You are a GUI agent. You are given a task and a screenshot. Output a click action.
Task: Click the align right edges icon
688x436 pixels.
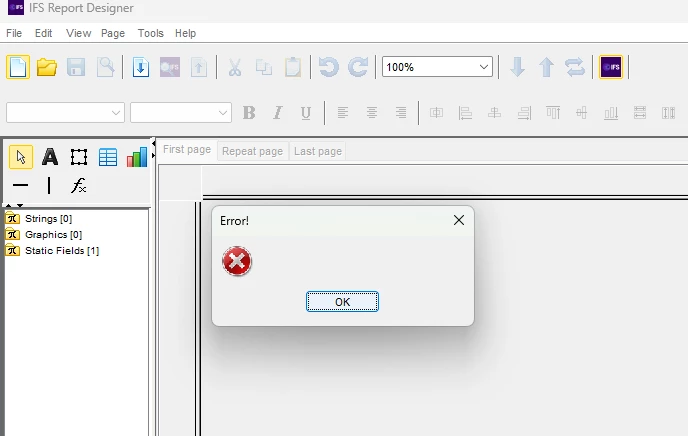524,113
